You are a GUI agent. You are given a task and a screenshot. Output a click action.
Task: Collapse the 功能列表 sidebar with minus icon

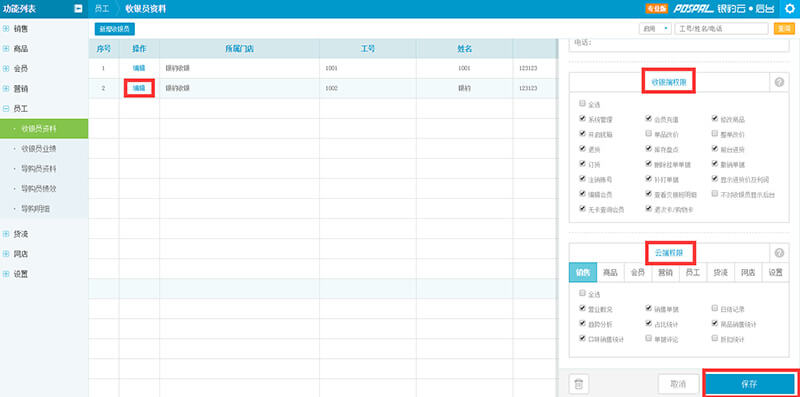coord(78,9)
